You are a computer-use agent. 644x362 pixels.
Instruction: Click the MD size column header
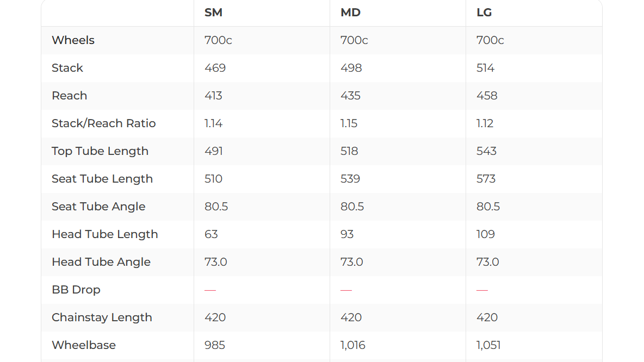pyautogui.click(x=350, y=13)
